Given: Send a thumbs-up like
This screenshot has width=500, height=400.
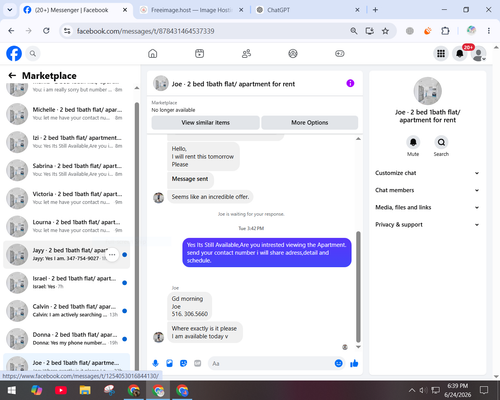Looking at the screenshot, I should [354, 363].
